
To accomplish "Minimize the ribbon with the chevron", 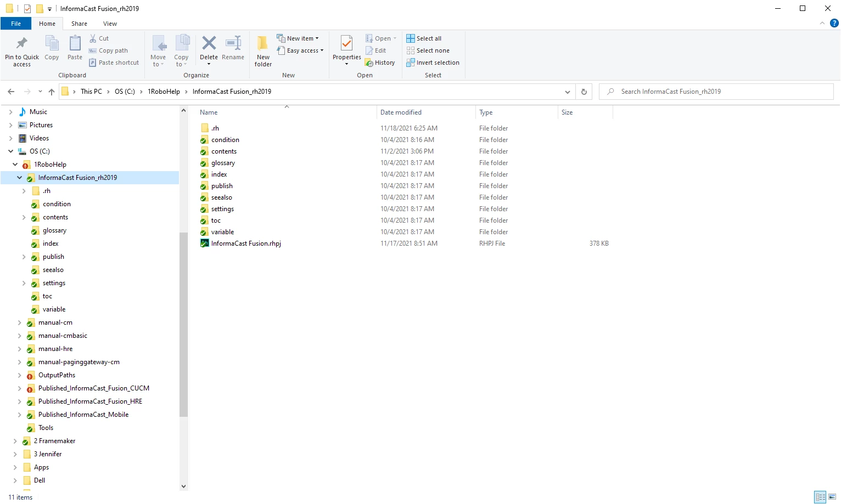I will [822, 23].
